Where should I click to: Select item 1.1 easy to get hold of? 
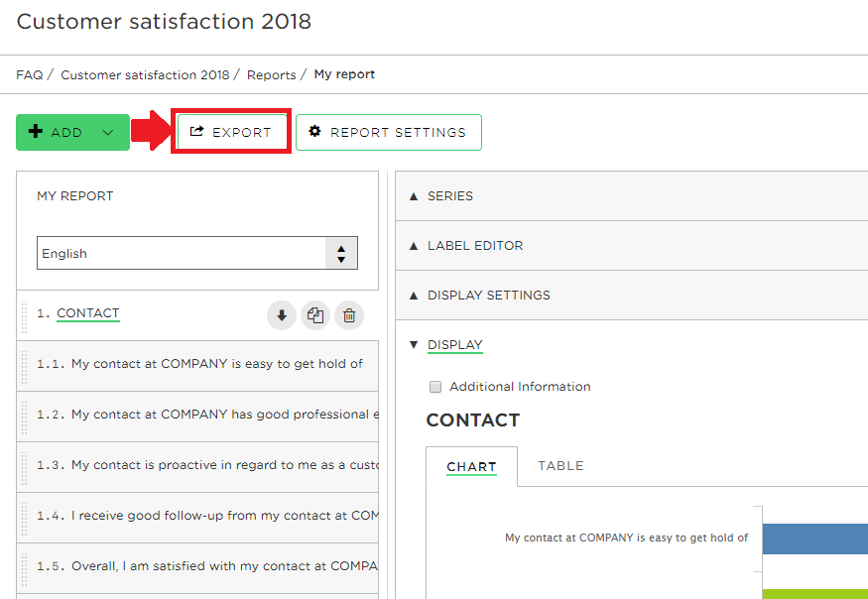(x=197, y=366)
